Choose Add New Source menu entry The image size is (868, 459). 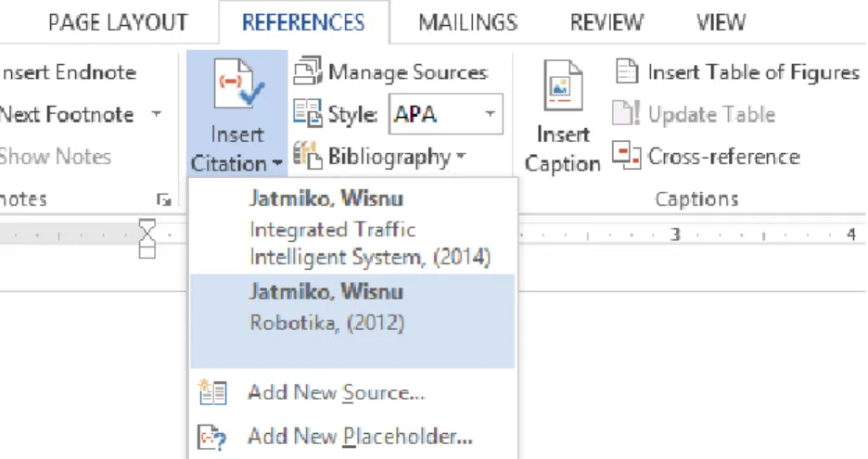click(x=352, y=392)
